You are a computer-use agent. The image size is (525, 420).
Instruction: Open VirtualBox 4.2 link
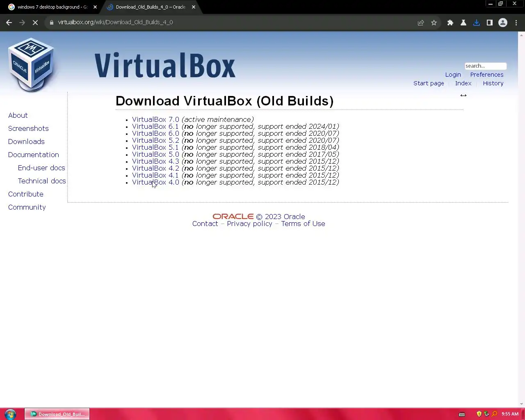coord(155,169)
